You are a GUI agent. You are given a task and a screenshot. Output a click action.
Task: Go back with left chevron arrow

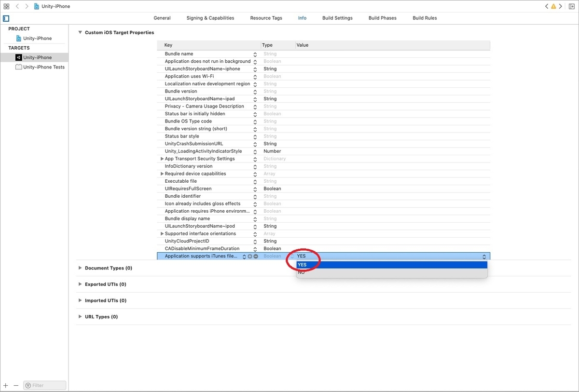click(x=17, y=6)
